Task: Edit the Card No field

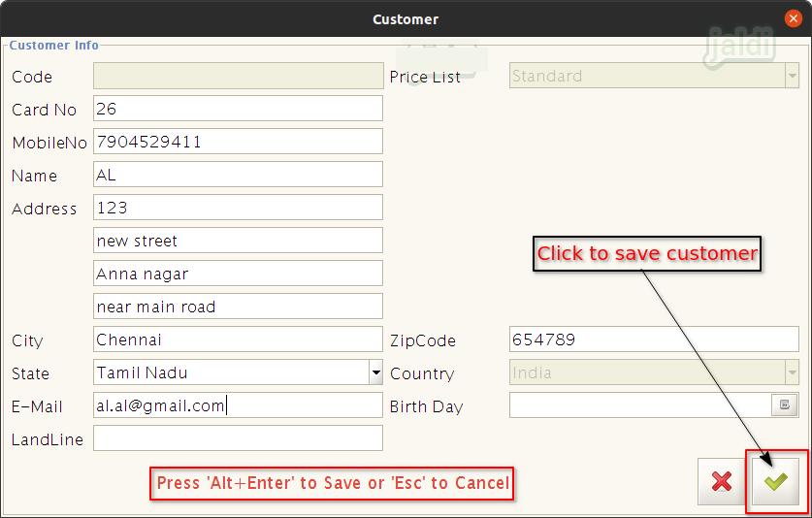Action: coord(239,109)
